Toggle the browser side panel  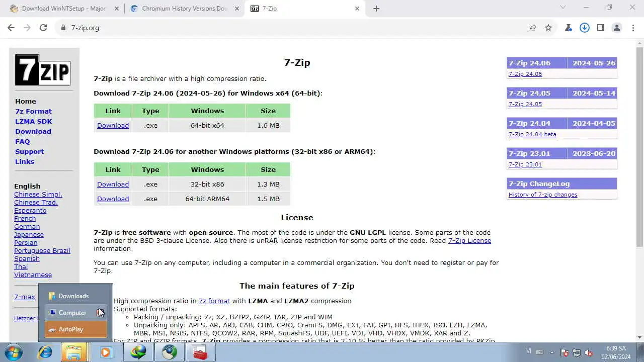(x=601, y=28)
